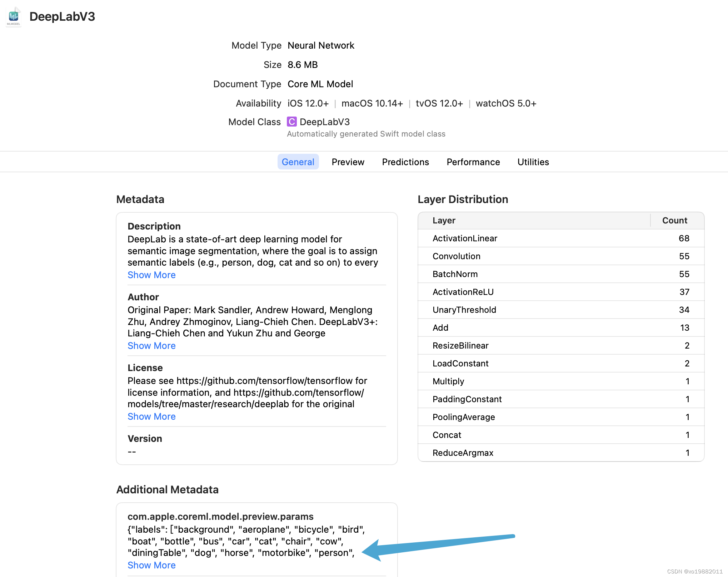Click the DeepLabV3 title text
The height and width of the screenshot is (577, 728).
click(x=62, y=16)
